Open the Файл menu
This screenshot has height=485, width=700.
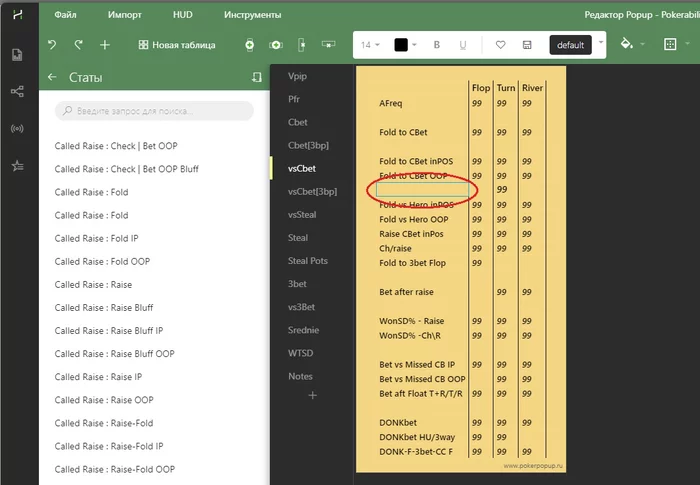tap(65, 15)
